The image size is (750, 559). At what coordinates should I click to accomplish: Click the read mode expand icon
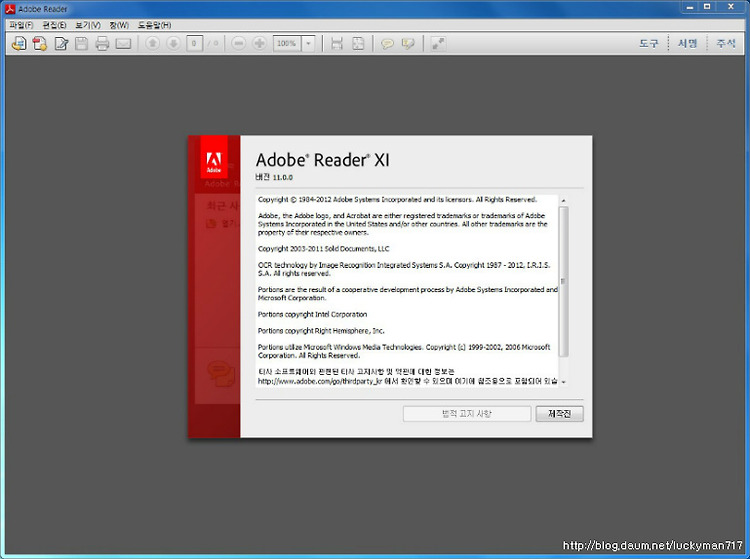point(438,44)
